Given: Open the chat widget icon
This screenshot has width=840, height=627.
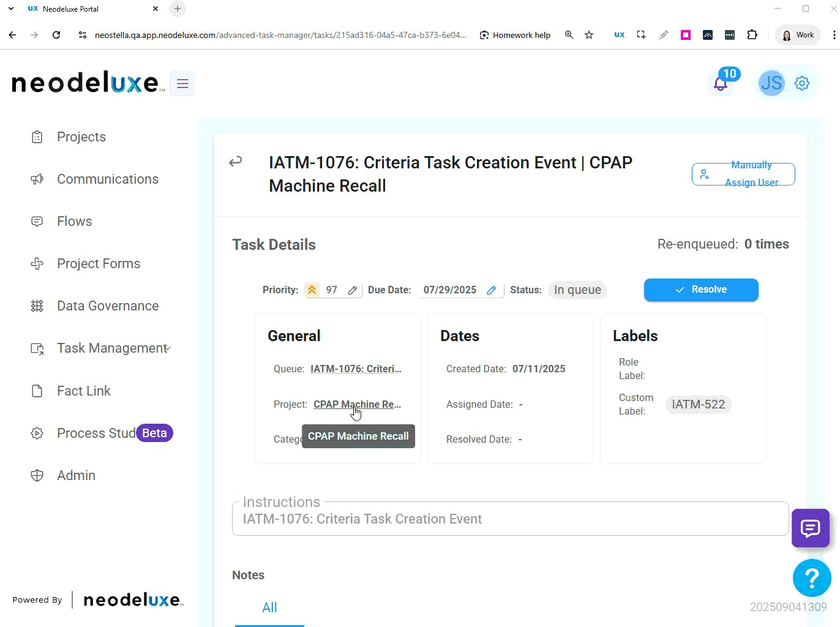Looking at the screenshot, I should pyautogui.click(x=810, y=528).
